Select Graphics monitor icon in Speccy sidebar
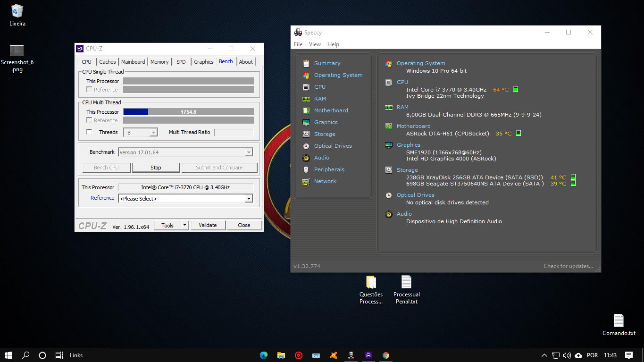Screen dimensions: 644x362 [x=306, y=122]
